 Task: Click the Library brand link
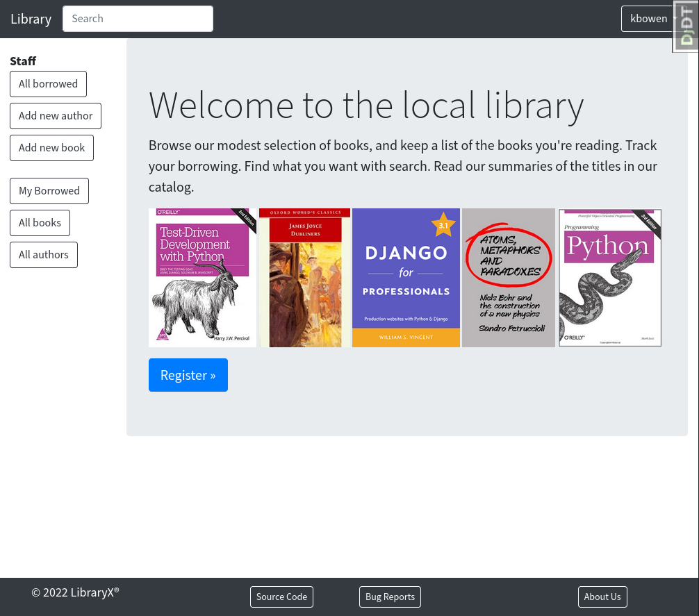click(31, 19)
